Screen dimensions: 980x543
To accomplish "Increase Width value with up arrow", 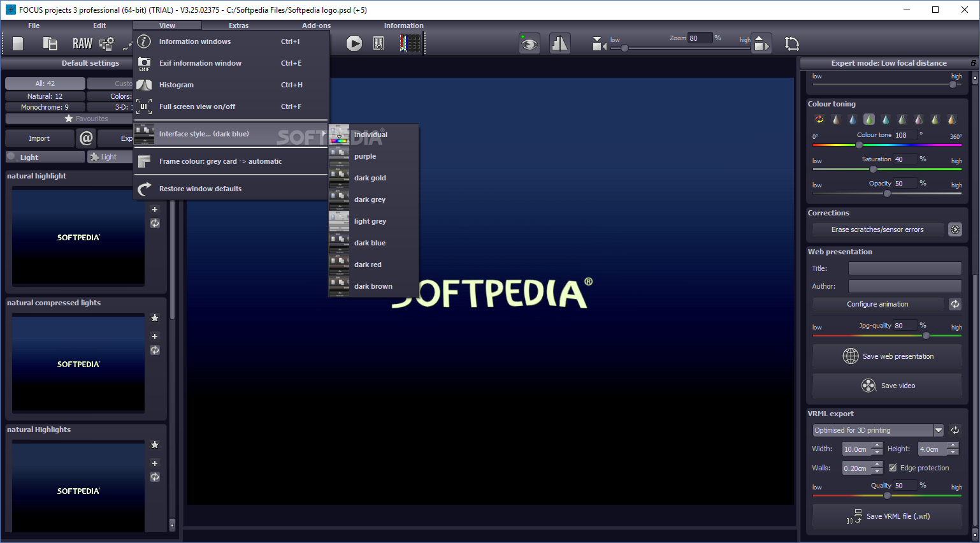I will pos(877,445).
